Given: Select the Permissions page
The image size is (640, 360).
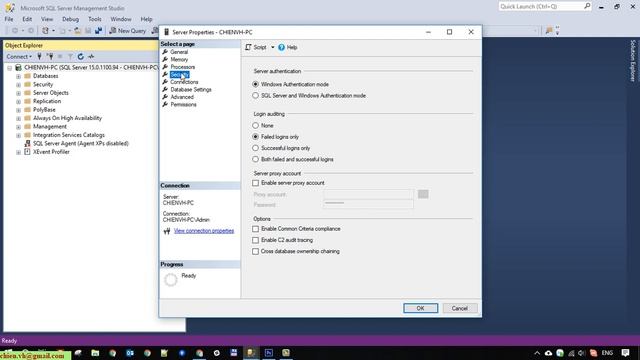Looking at the screenshot, I should pyautogui.click(x=183, y=104).
